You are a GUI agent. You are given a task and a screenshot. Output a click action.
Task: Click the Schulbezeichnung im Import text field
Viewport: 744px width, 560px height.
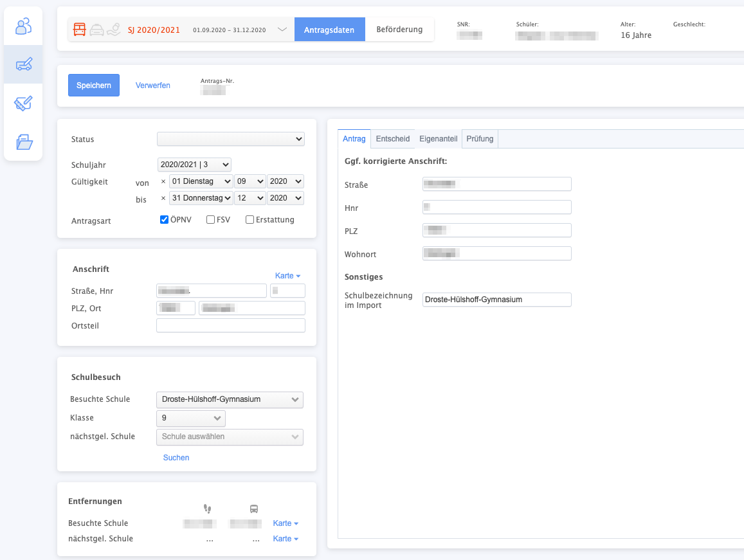tap(496, 300)
